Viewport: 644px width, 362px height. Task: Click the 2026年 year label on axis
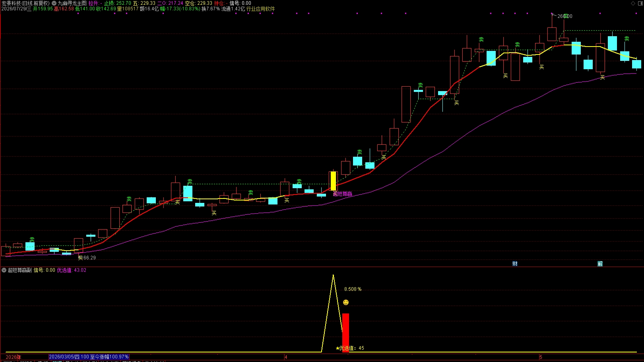[13, 357]
